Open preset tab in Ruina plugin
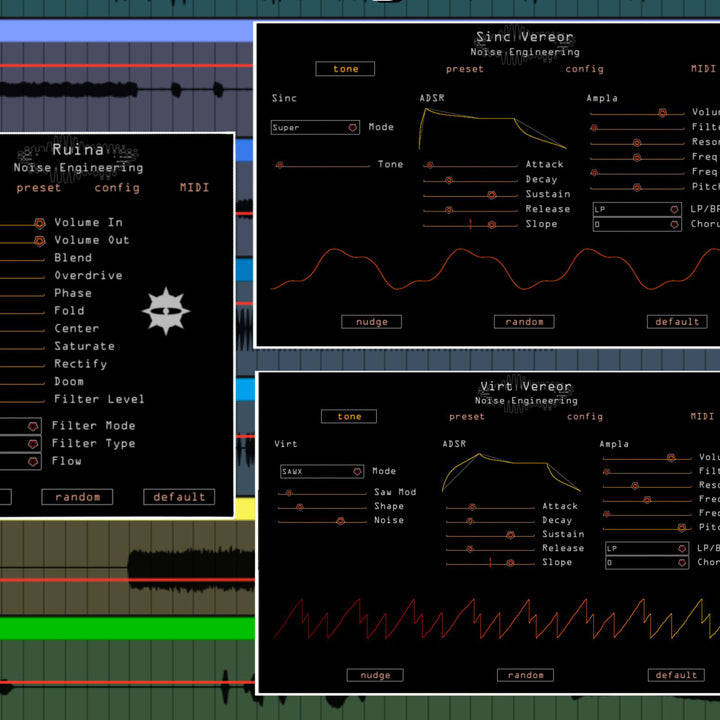Image resolution: width=720 pixels, height=720 pixels. (39, 188)
